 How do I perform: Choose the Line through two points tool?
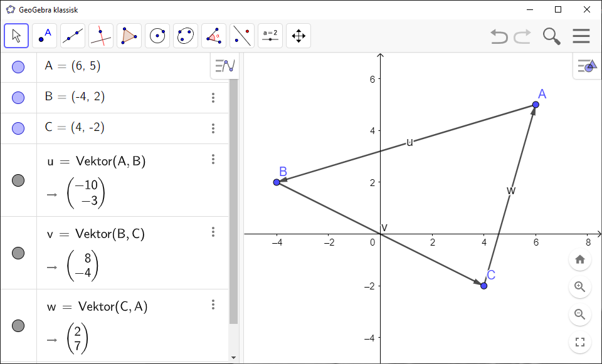73,36
